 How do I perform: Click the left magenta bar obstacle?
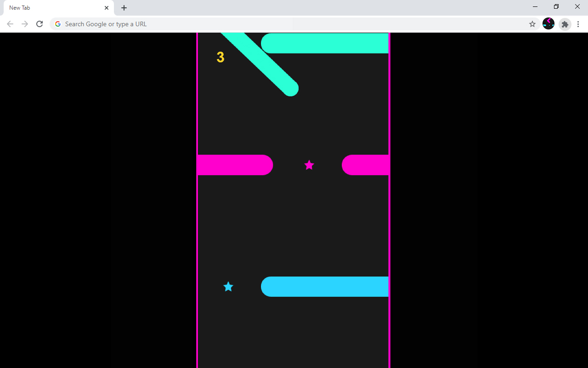click(x=235, y=165)
